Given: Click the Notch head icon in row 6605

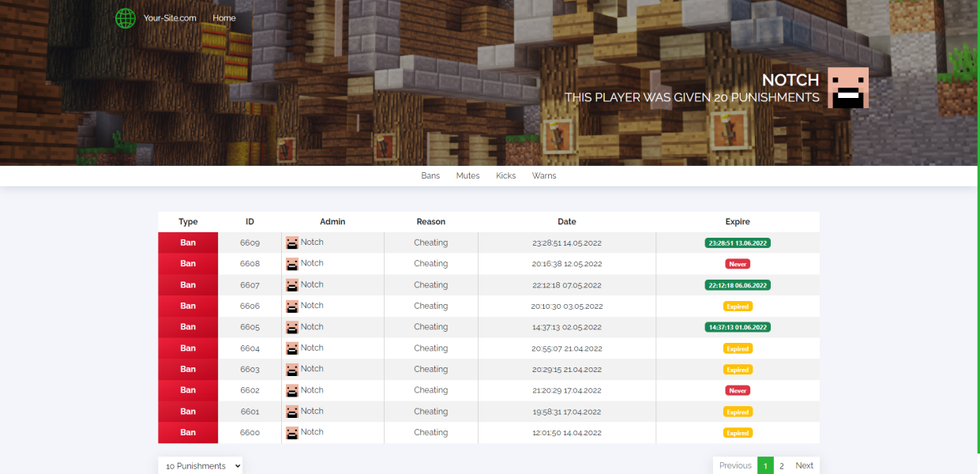Looking at the screenshot, I should click(292, 327).
